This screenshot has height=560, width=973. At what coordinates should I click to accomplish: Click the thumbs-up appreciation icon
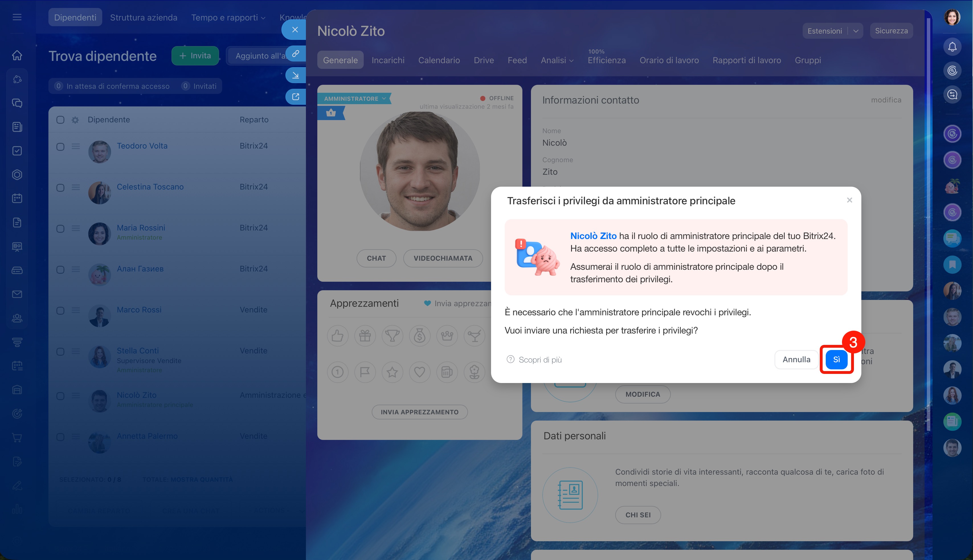pos(338,336)
